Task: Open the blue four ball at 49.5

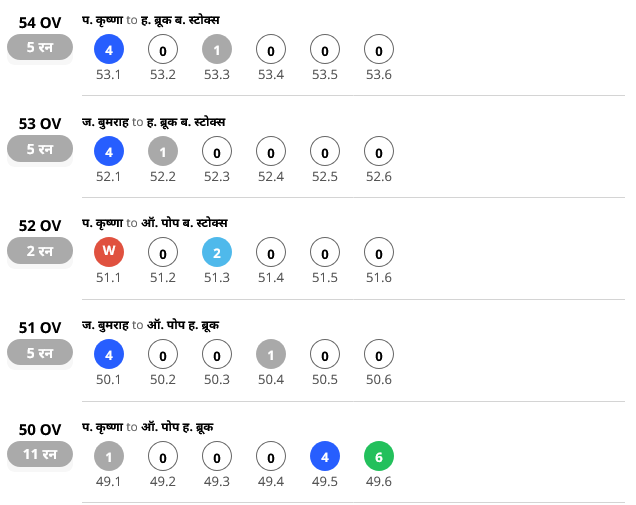Action: click(325, 456)
